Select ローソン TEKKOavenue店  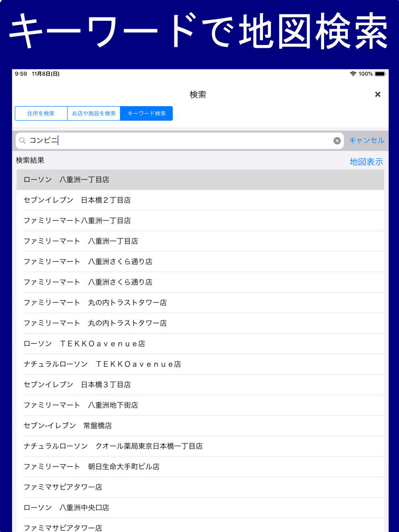(x=200, y=344)
